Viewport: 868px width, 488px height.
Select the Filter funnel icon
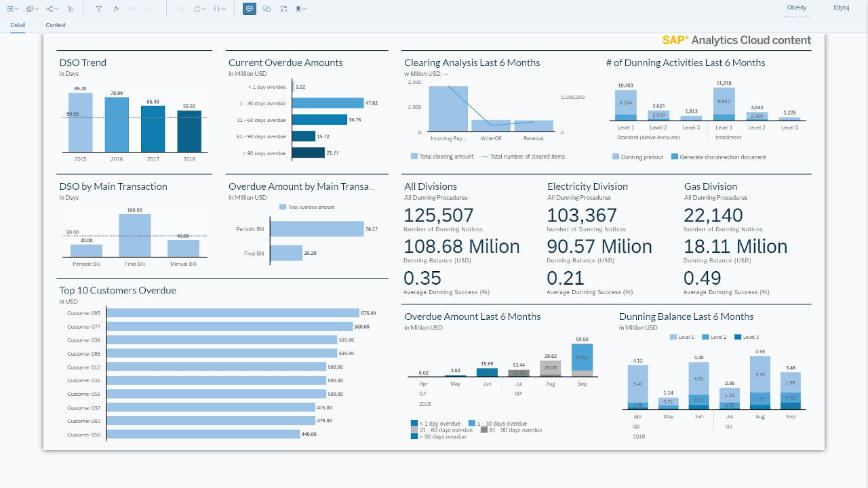[x=98, y=9]
